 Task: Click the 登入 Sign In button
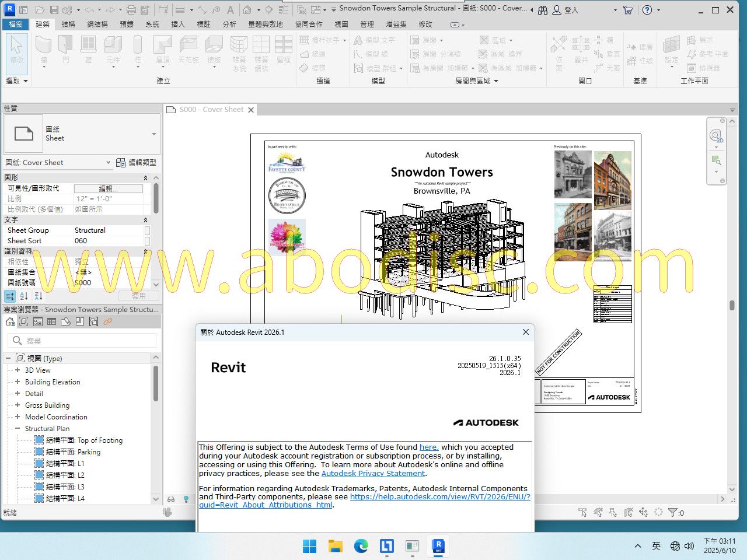pyautogui.click(x=566, y=10)
